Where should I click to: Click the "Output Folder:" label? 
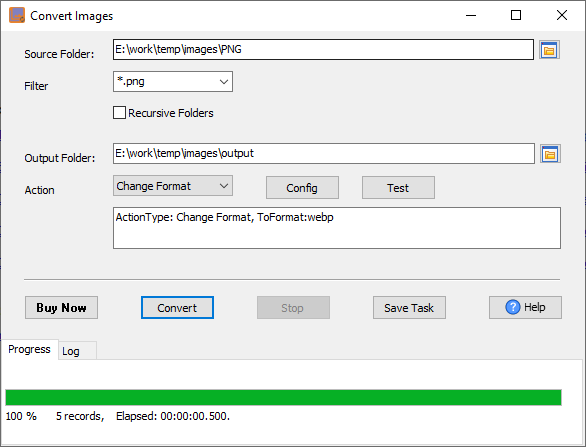(59, 158)
